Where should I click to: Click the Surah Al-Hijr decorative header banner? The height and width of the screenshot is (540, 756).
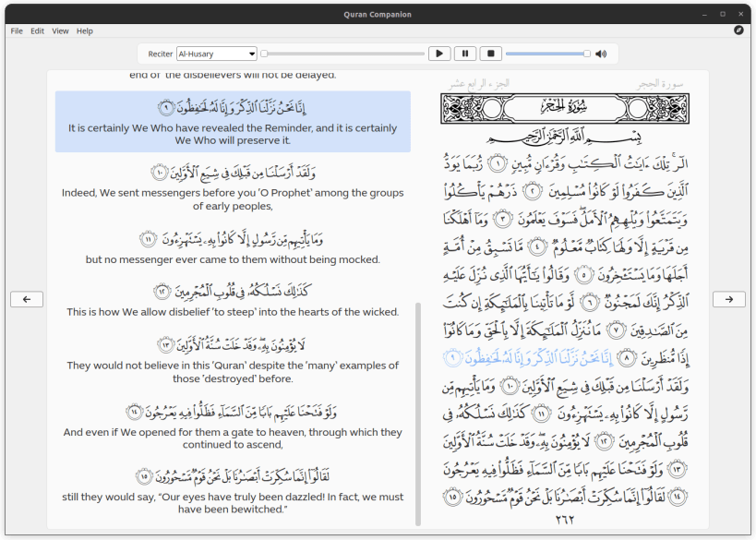coord(566,108)
